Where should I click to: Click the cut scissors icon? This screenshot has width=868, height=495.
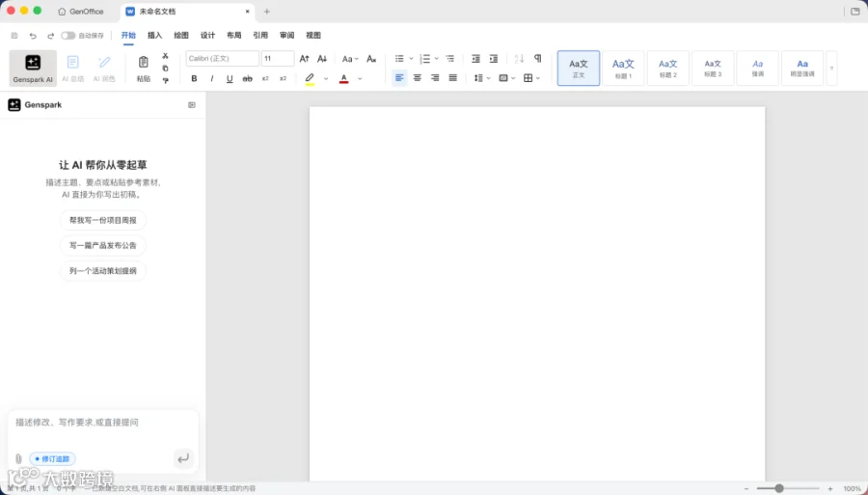(x=165, y=56)
